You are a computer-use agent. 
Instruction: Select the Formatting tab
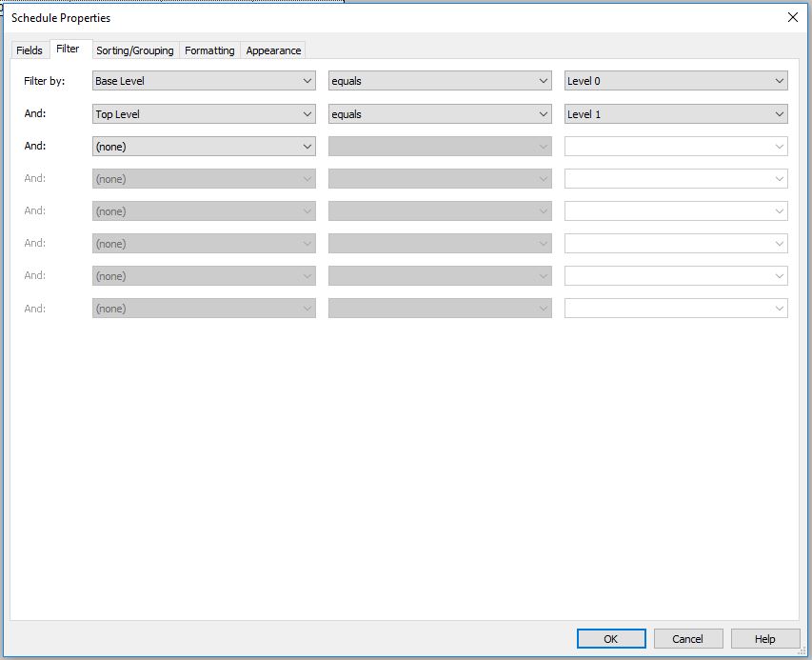coord(209,50)
